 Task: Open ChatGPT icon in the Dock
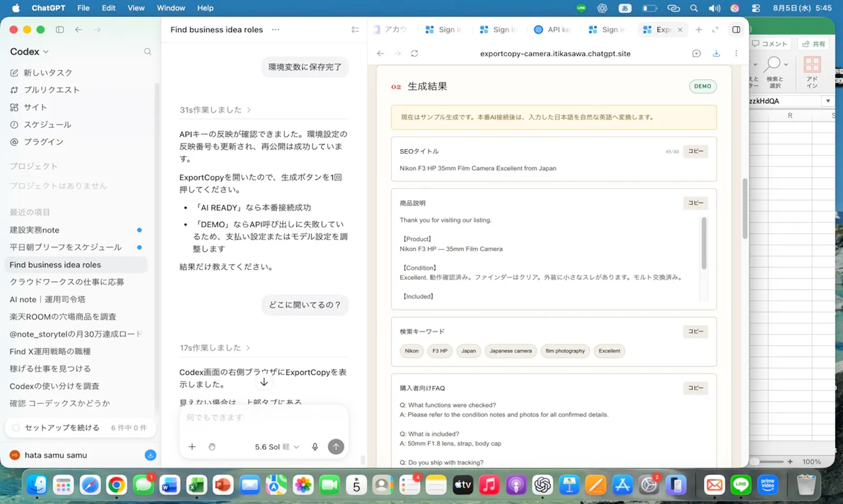tap(542, 485)
